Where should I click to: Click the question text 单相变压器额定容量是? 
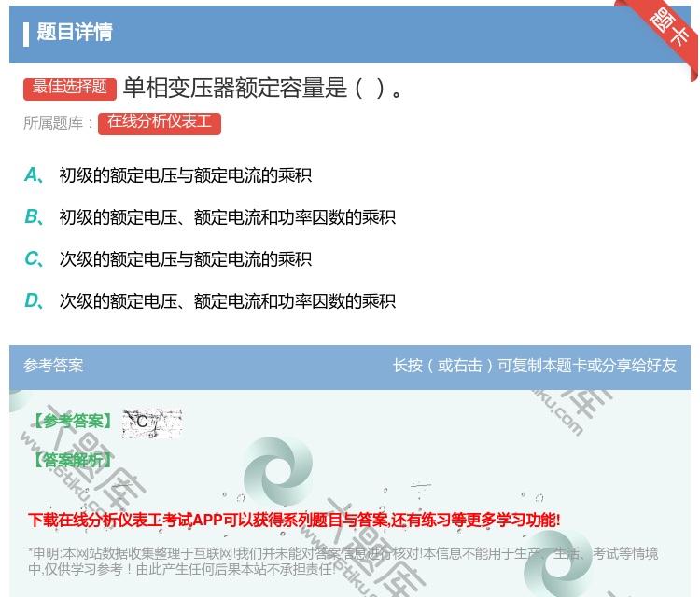coord(263,88)
